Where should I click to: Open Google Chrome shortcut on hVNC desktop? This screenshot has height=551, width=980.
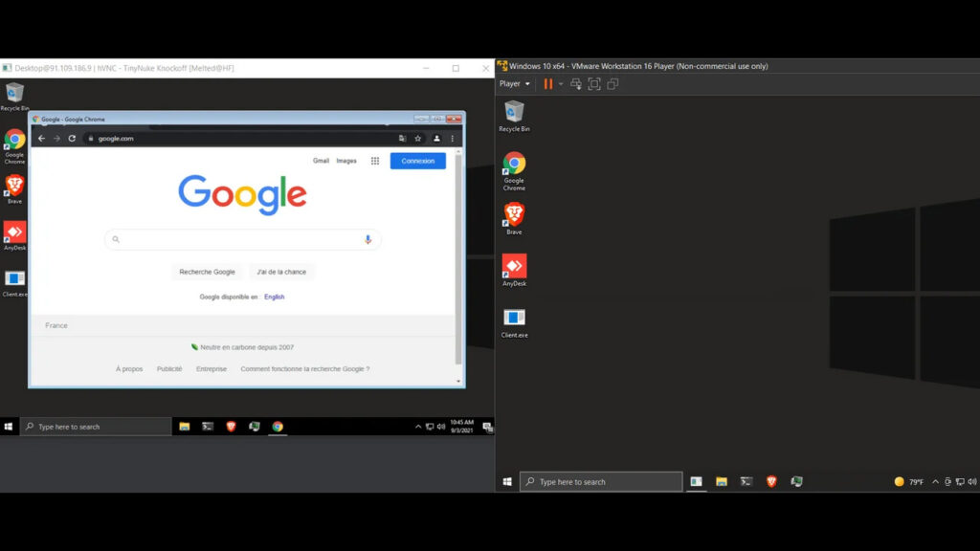click(x=14, y=146)
